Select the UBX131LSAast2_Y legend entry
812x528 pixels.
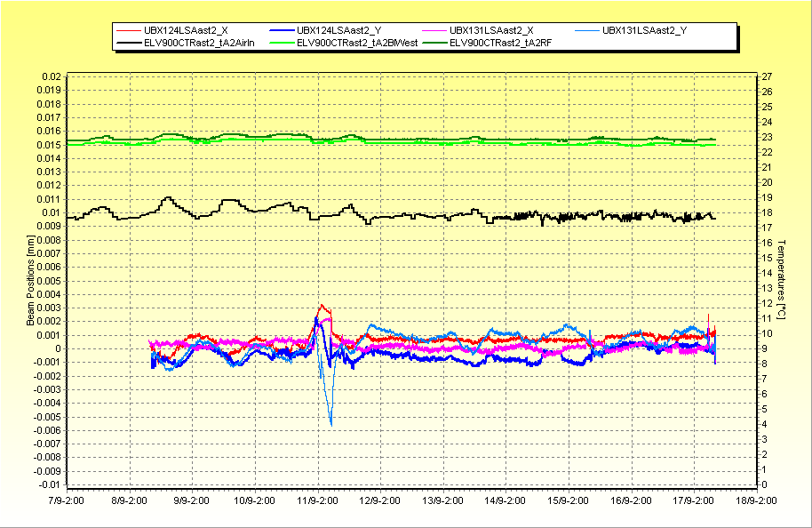point(644,30)
